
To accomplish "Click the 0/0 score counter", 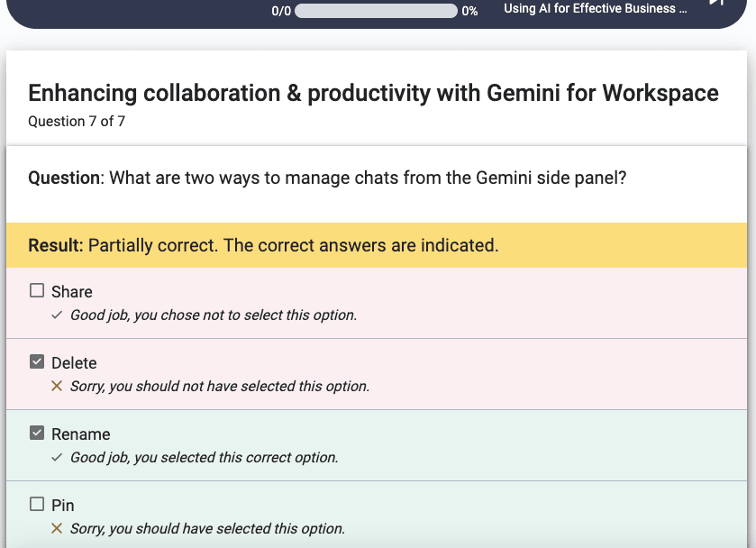I will pos(281,11).
